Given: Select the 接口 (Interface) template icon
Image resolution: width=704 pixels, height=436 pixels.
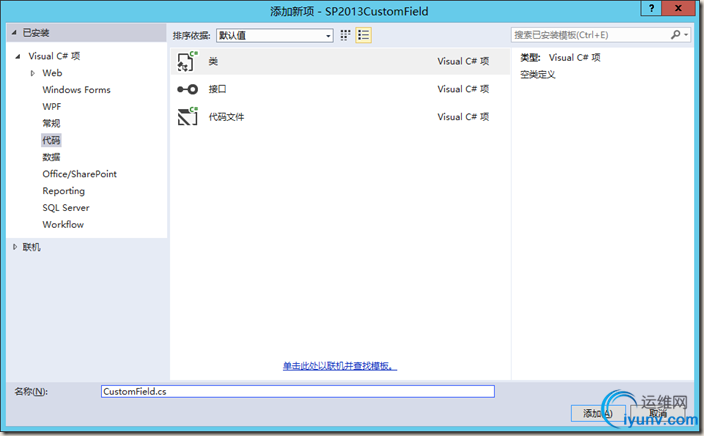Looking at the screenshot, I should point(187,89).
